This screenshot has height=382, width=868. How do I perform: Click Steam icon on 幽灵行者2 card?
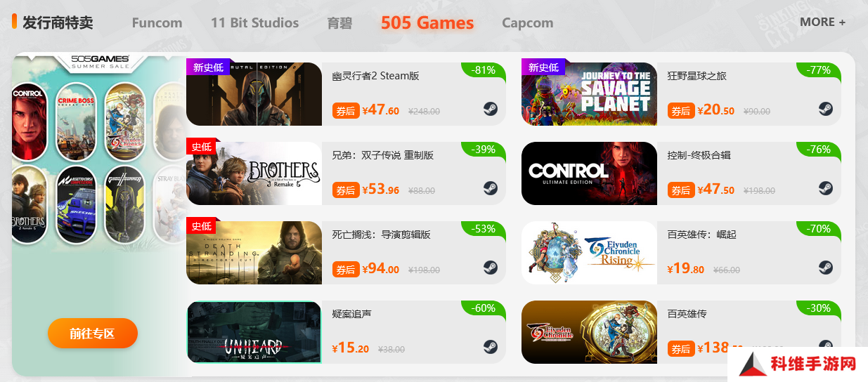[x=490, y=109]
